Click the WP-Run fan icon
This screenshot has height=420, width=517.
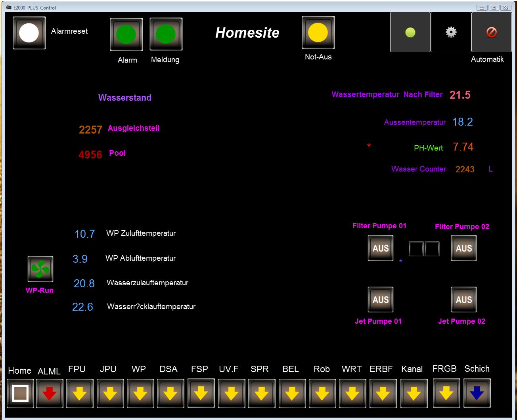tap(40, 269)
